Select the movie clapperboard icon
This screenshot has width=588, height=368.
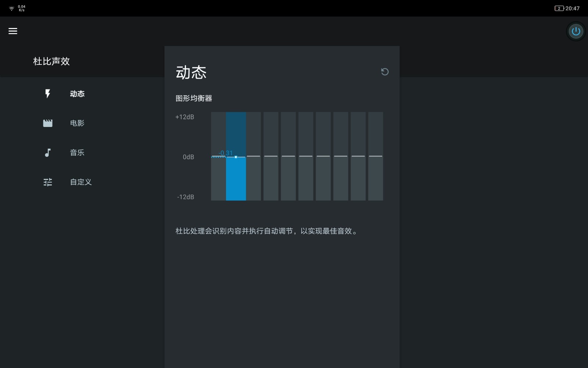pyautogui.click(x=48, y=123)
